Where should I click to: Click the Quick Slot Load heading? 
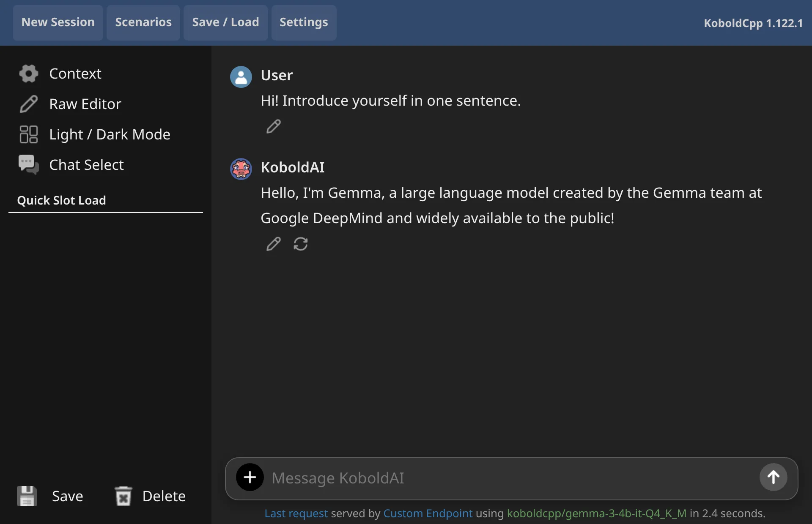(61, 200)
